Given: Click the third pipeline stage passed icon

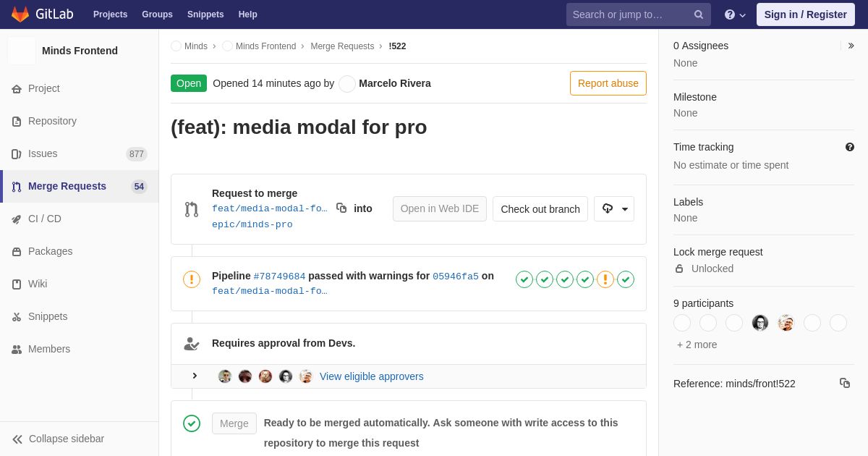Looking at the screenshot, I should click(565, 279).
